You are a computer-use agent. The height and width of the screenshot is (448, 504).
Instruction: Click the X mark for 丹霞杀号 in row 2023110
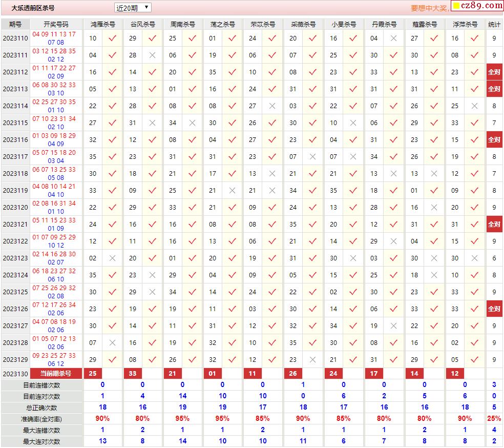click(393, 38)
